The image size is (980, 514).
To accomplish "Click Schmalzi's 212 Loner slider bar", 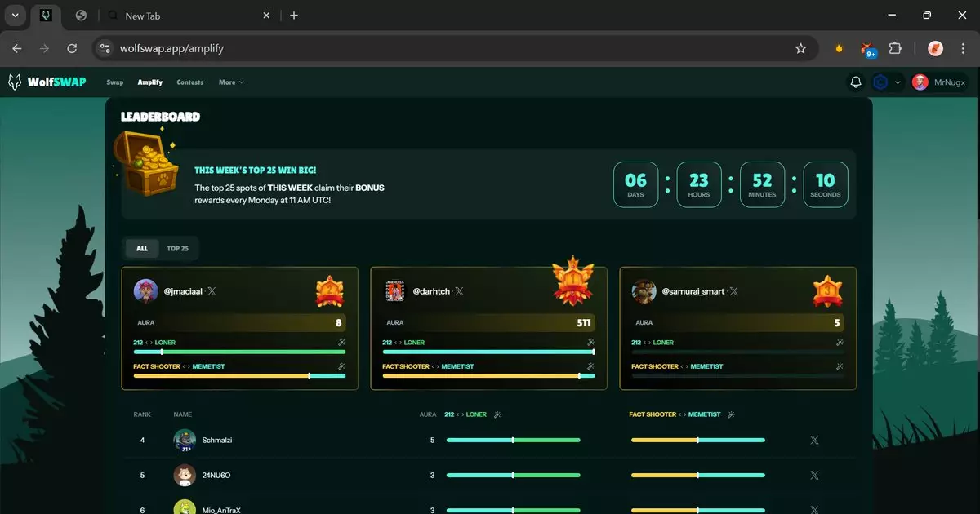I will click(513, 441).
